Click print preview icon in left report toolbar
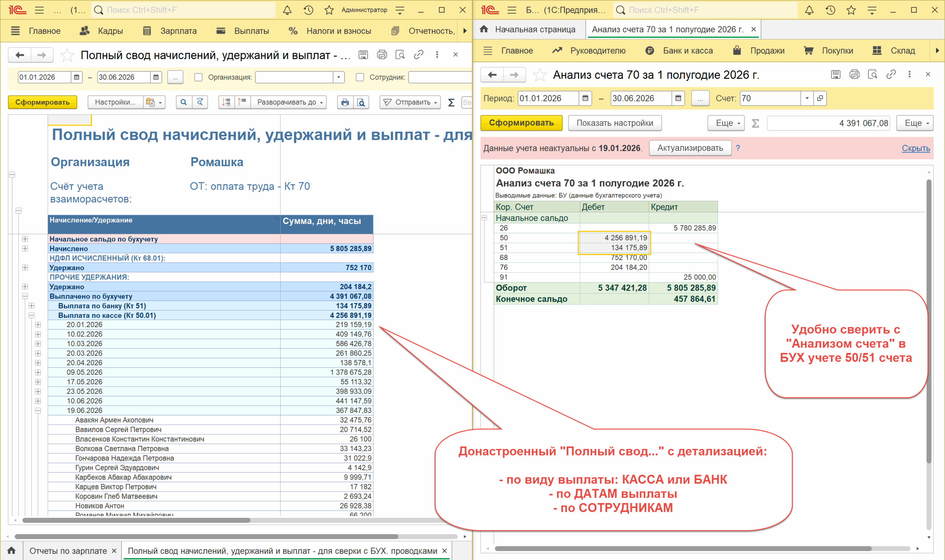The image size is (945, 560). click(x=361, y=102)
